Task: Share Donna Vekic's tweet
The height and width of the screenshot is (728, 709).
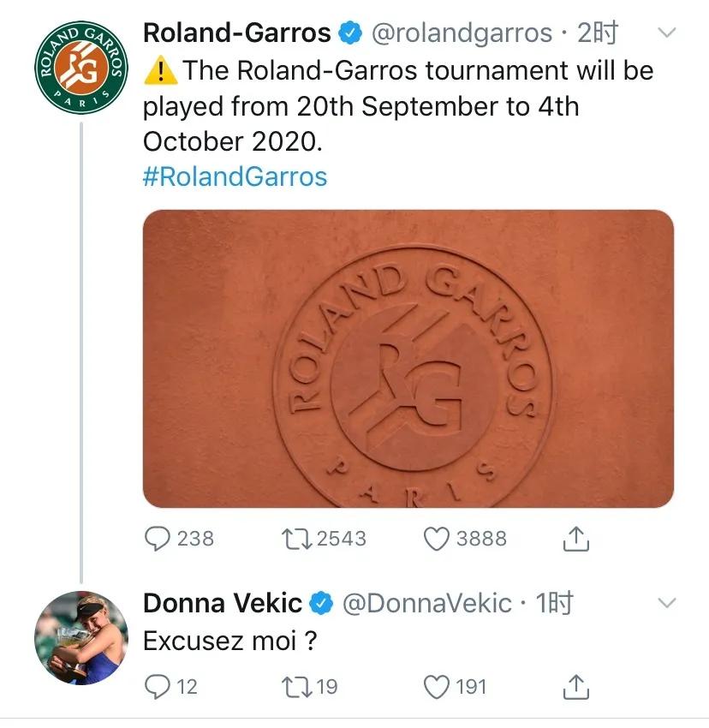Action: click(x=575, y=686)
